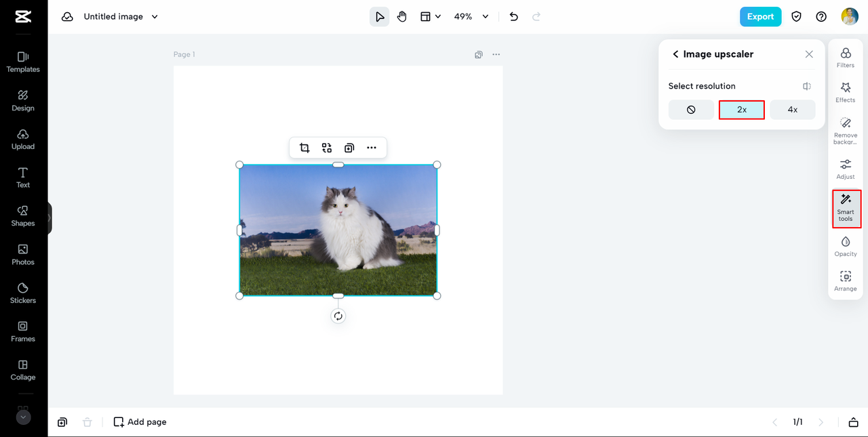This screenshot has height=437, width=868.
Task: Close the Image upscaler panel
Action: 809,54
